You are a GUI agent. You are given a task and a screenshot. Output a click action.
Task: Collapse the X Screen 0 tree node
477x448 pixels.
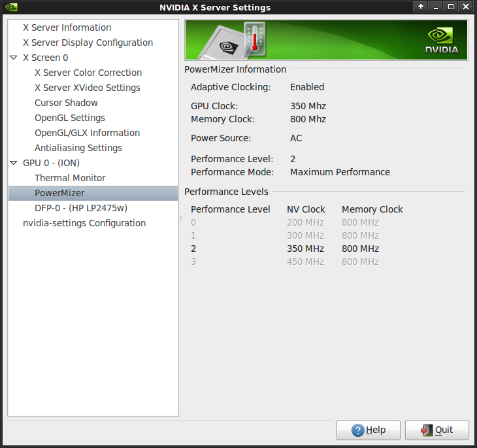(13, 58)
